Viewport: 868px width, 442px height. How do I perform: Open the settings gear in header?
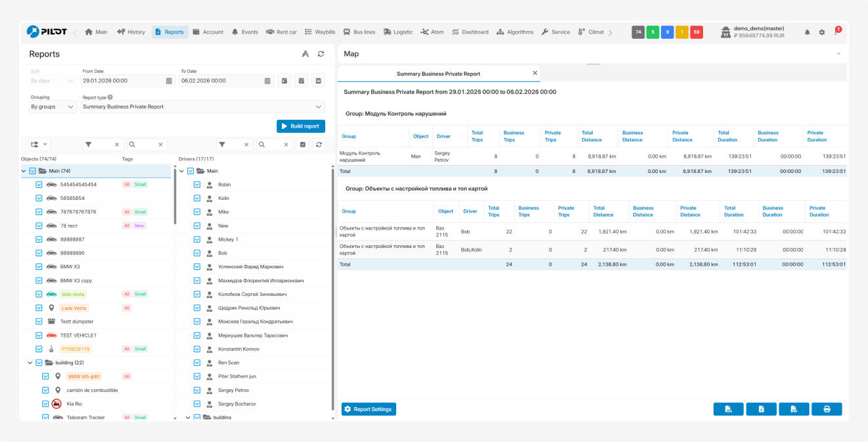click(821, 32)
